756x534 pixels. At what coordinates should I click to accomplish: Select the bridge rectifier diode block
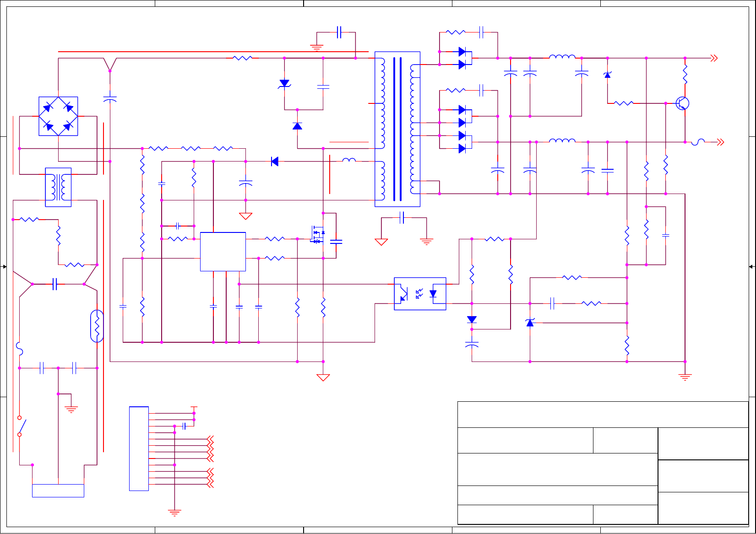point(58,116)
